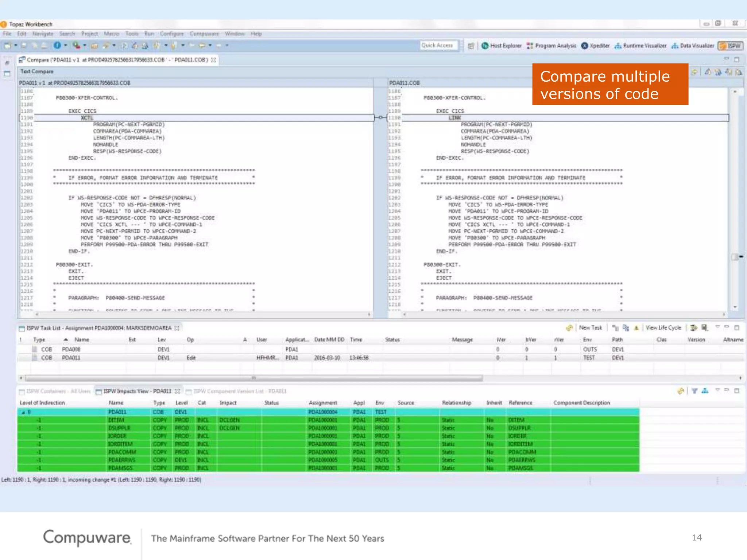Sort by the Name column in Task List
The image size is (747, 560).
tap(81, 339)
